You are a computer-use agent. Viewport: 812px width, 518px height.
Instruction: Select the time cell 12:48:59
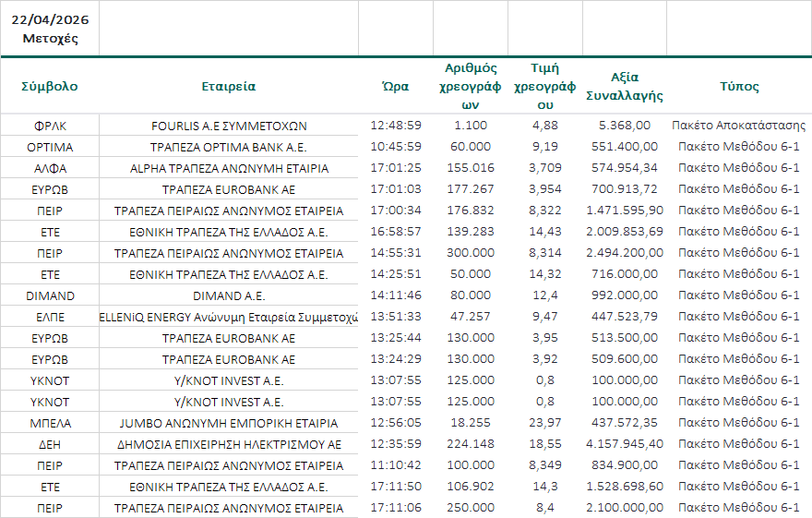point(396,126)
